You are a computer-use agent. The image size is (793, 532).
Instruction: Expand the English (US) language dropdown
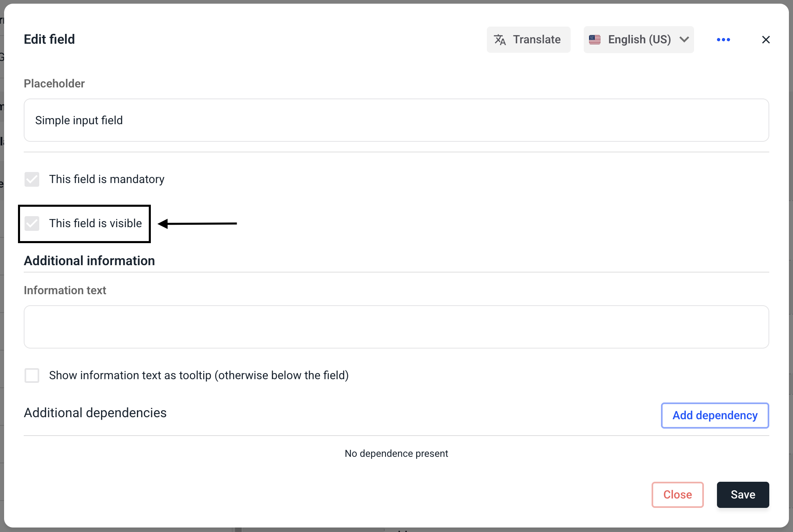pyautogui.click(x=639, y=40)
